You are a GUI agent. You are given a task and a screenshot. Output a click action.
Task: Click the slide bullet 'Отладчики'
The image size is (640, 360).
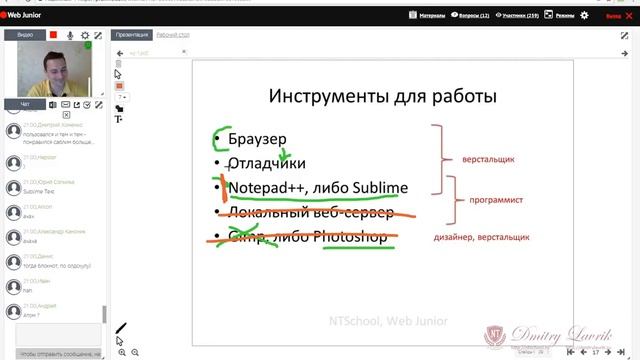coord(267,163)
